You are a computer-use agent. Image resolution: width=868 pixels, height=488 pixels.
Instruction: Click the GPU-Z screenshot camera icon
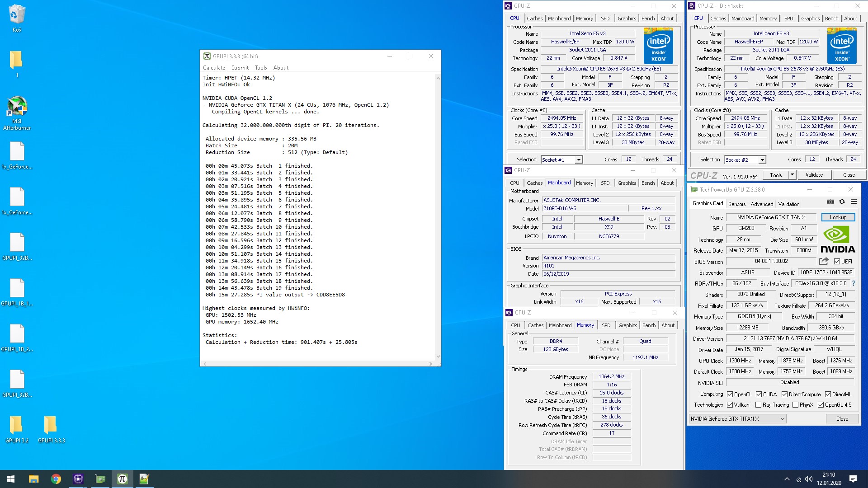coord(830,202)
